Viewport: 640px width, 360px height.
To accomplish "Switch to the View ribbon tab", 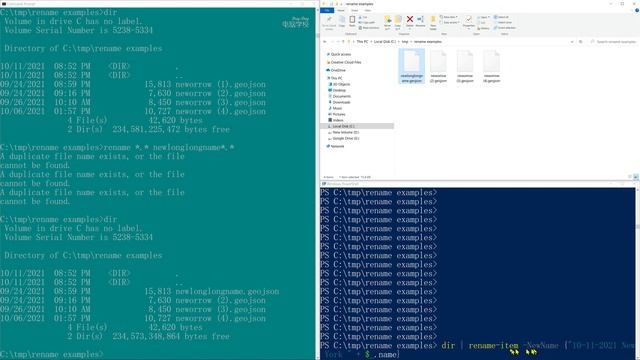I will point(367,10).
